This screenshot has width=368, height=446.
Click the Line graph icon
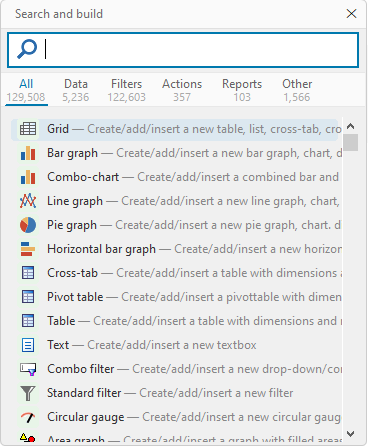28,201
